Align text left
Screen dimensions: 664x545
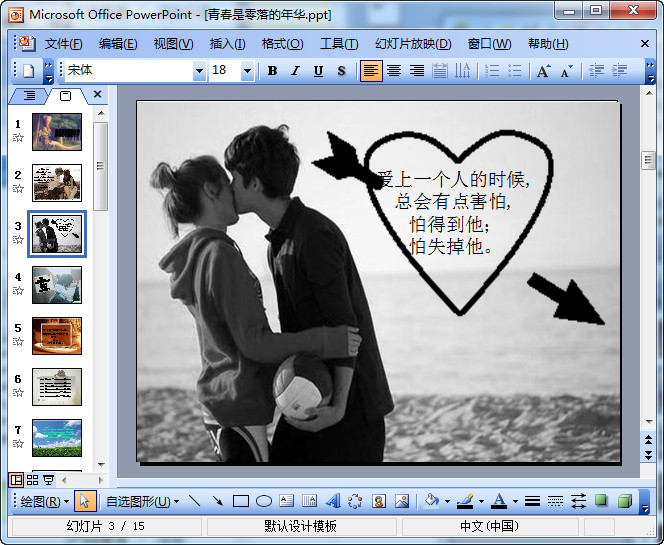[371, 71]
